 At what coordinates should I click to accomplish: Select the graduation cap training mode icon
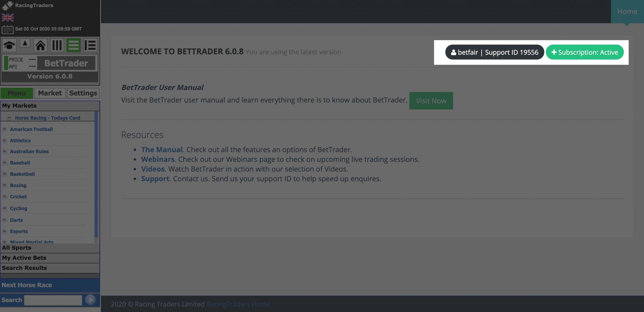point(9,45)
